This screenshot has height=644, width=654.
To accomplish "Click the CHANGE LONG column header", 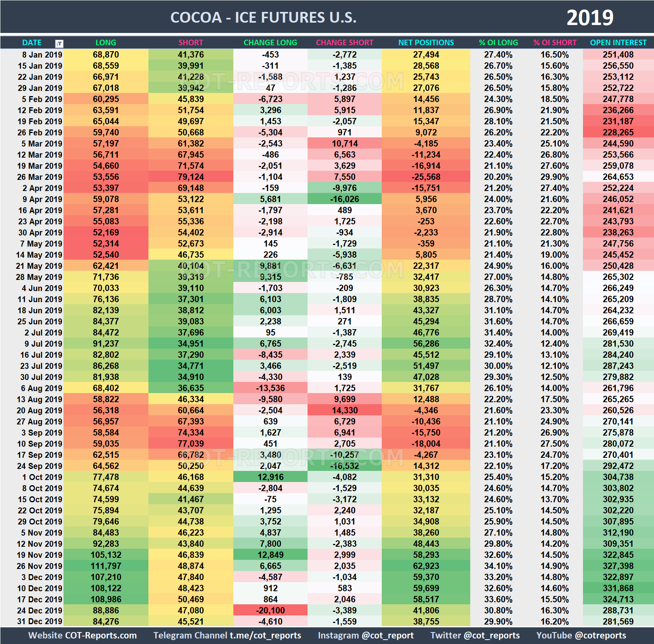I will (270, 42).
